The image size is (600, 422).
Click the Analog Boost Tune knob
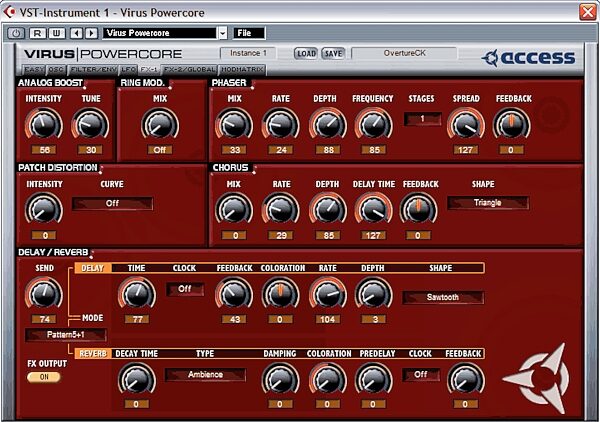90,124
